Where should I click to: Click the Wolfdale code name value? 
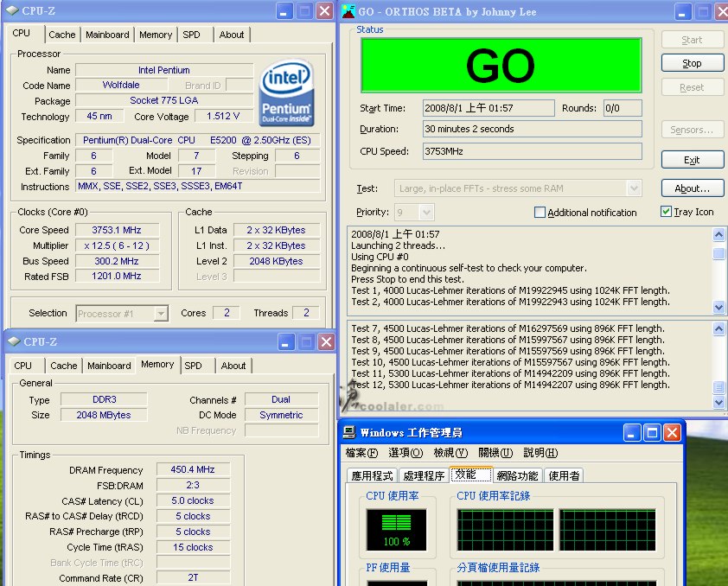[x=121, y=85]
